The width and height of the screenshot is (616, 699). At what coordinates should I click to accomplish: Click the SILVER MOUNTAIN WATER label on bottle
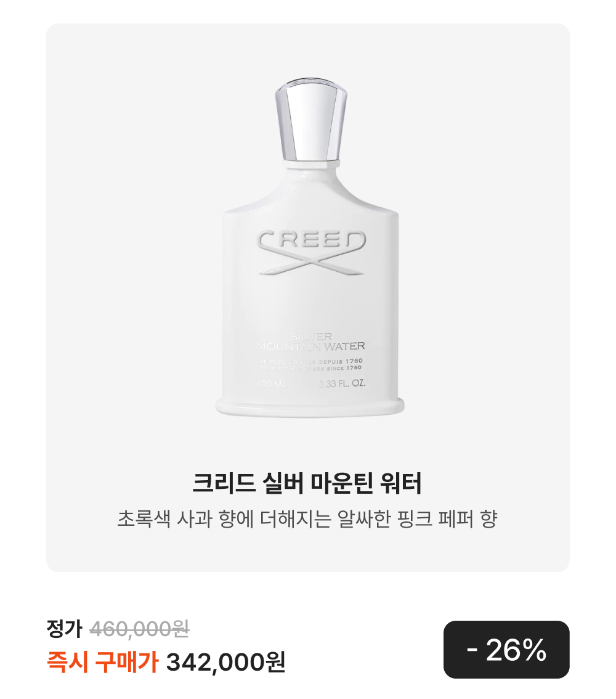311,341
